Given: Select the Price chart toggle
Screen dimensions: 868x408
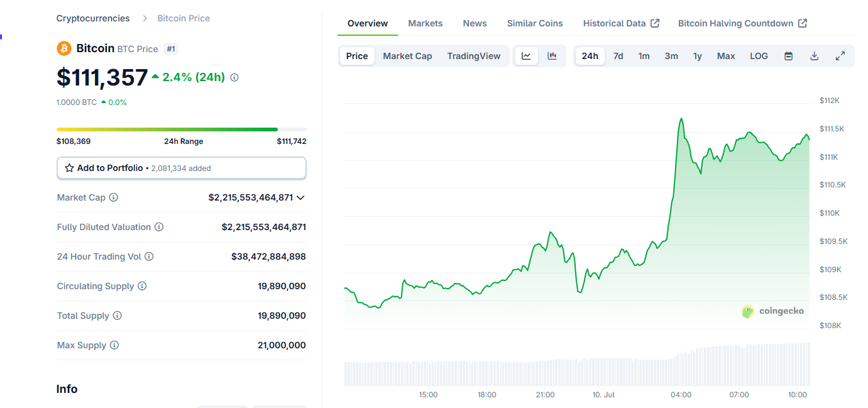Looking at the screenshot, I should pyautogui.click(x=357, y=56).
